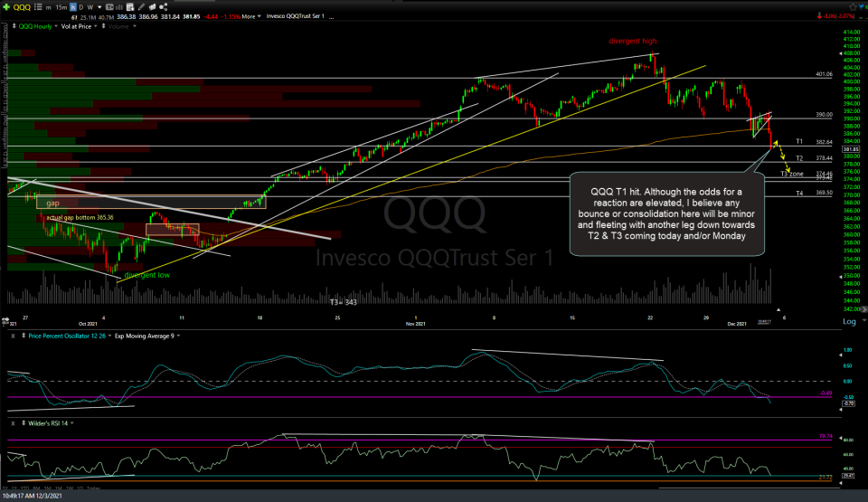Click the horizontal scrollbar at bottom right
The width and height of the screenshot is (868, 502).
click(x=750, y=488)
